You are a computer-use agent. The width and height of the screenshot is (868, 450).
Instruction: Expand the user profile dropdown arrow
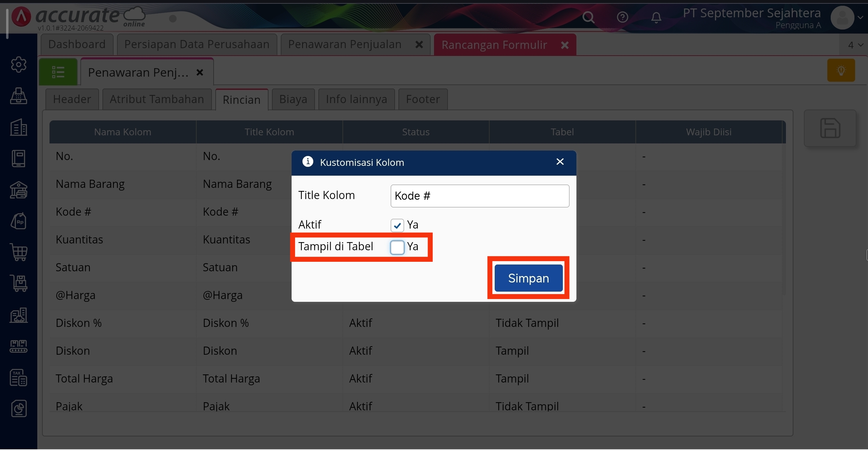point(860,17)
